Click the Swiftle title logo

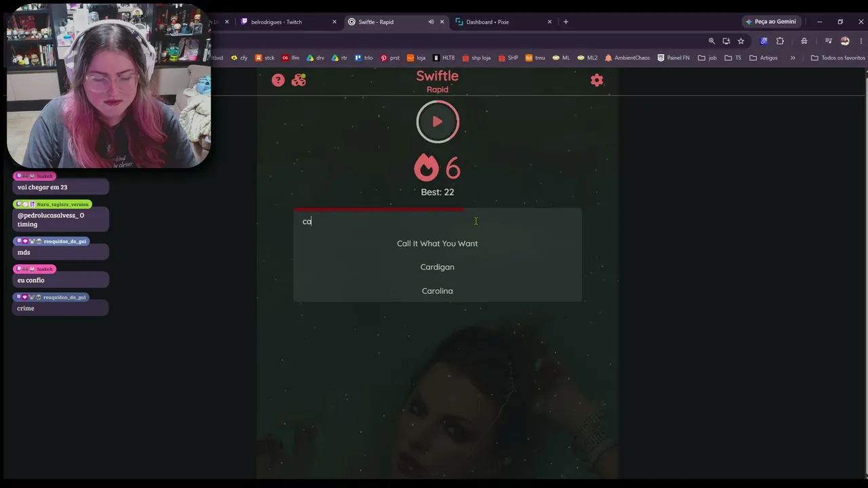pyautogui.click(x=437, y=76)
